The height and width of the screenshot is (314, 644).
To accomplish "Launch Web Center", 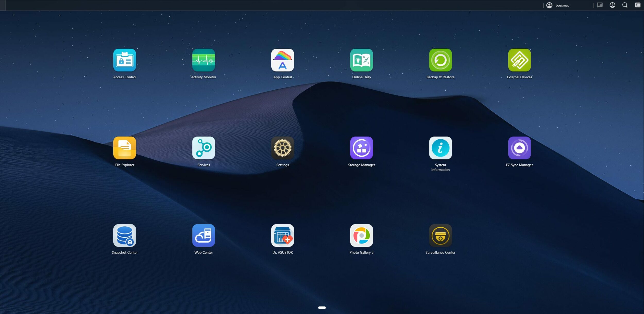I will pos(204,235).
